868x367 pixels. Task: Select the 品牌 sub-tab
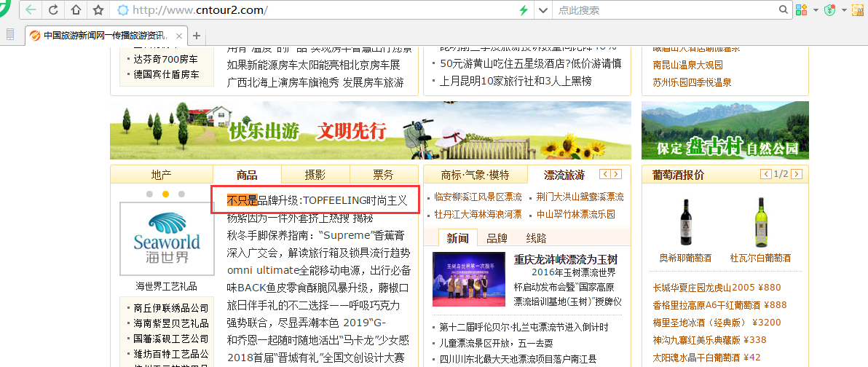497,239
